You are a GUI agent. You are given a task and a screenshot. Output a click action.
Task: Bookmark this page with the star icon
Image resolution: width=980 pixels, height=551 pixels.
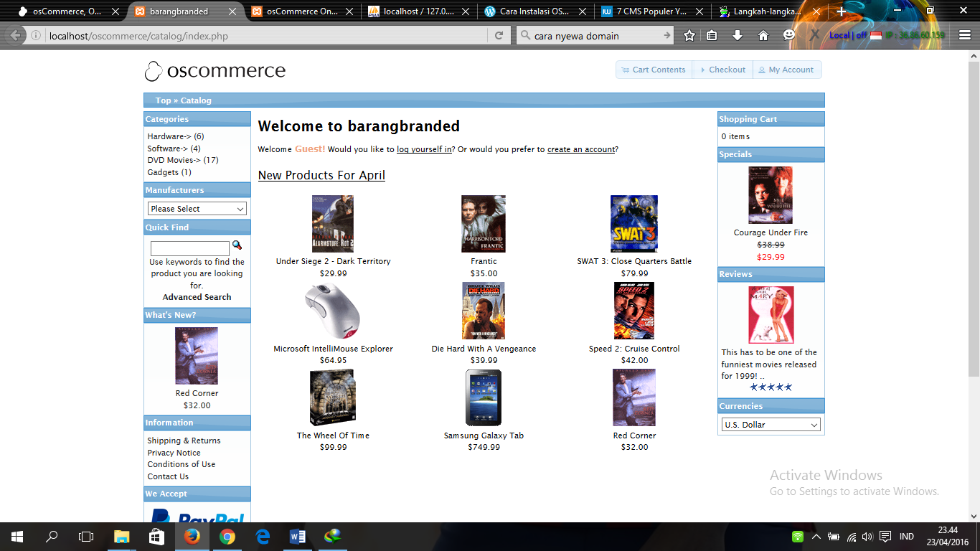tap(689, 35)
